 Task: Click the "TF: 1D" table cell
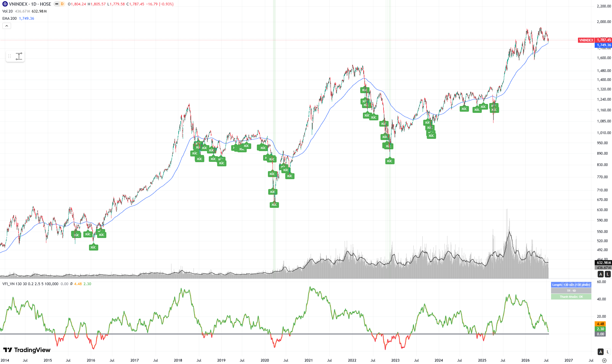click(571, 291)
